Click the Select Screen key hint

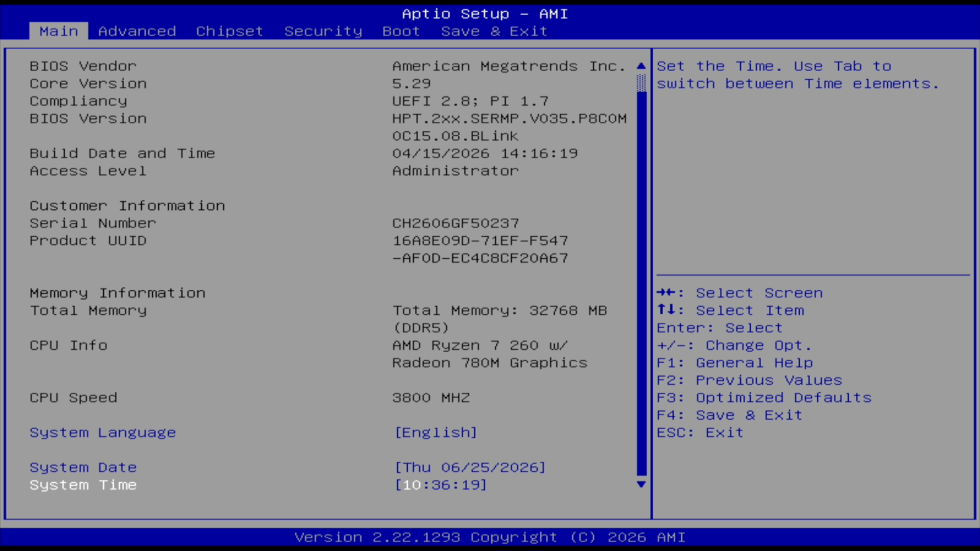tap(740, 293)
